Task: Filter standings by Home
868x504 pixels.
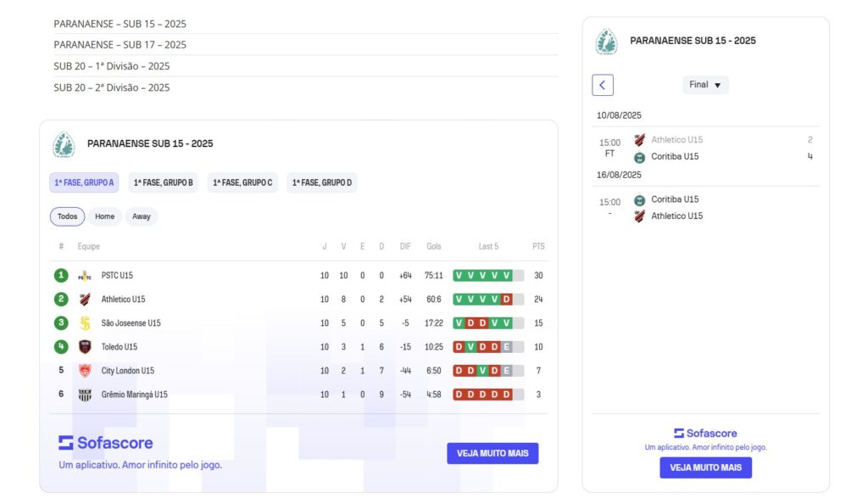Action: (104, 216)
